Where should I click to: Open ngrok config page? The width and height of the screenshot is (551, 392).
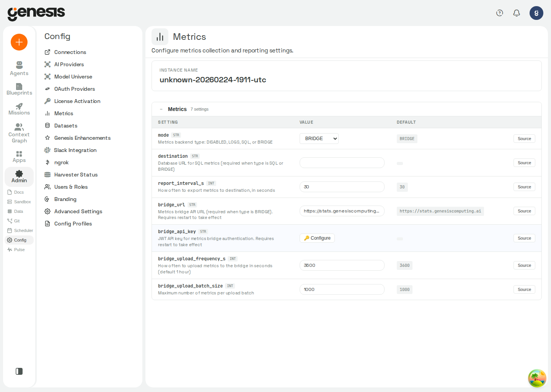coord(57,162)
